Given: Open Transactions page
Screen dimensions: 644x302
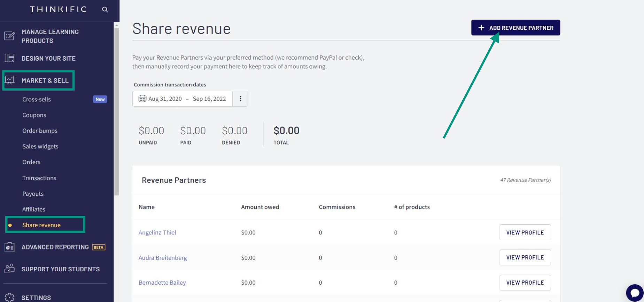Looking at the screenshot, I should click(x=39, y=178).
